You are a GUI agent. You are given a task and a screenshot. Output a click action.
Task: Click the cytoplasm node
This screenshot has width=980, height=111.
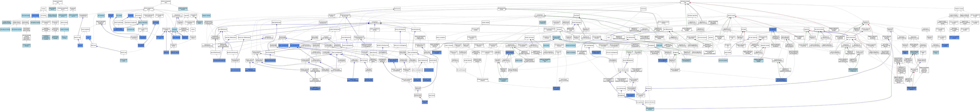pyautogui.click(x=175, y=29)
